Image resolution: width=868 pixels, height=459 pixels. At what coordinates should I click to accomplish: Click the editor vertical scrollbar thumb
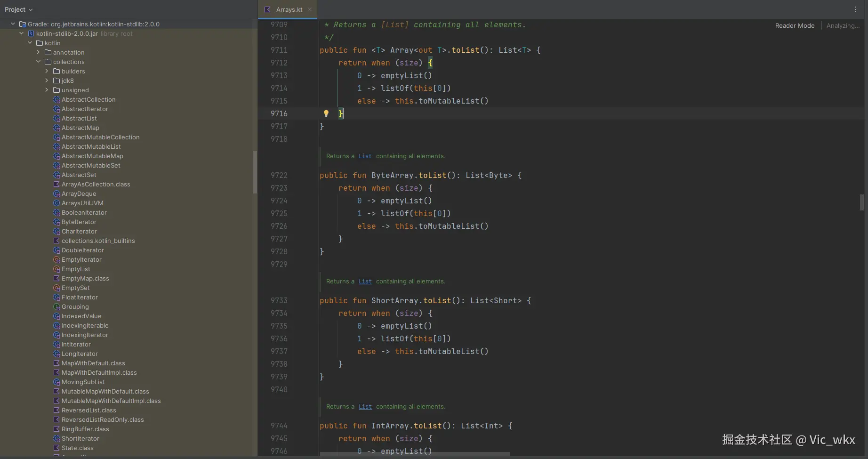pyautogui.click(x=861, y=202)
